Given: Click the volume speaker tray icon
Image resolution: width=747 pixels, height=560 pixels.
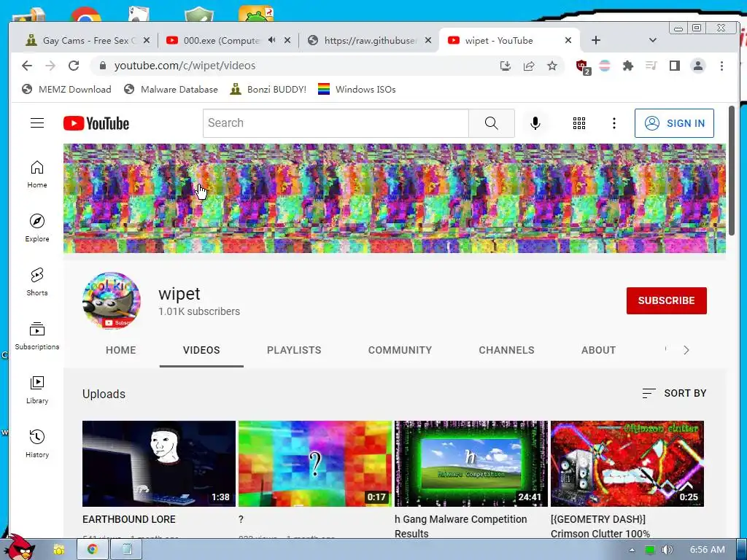Looking at the screenshot, I should 668,550.
